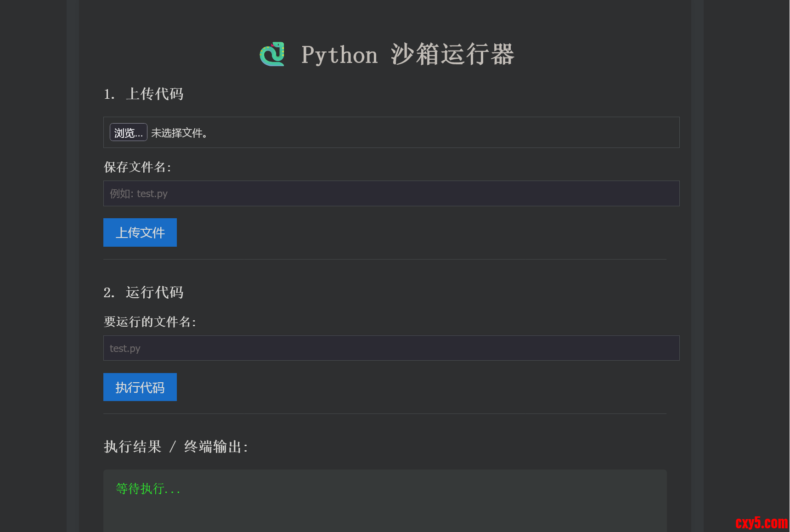
Task: Click the "沙箱运行器" title text
Action: pos(452,55)
